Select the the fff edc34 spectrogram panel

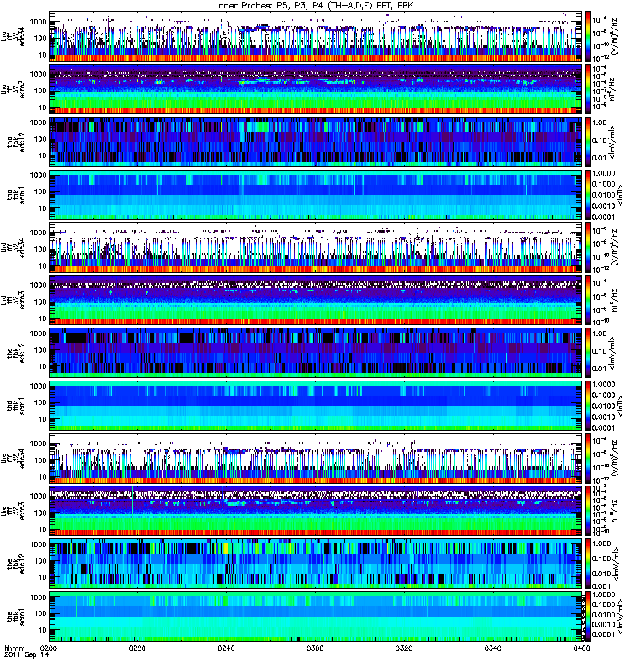pyautogui.click(x=316, y=458)
